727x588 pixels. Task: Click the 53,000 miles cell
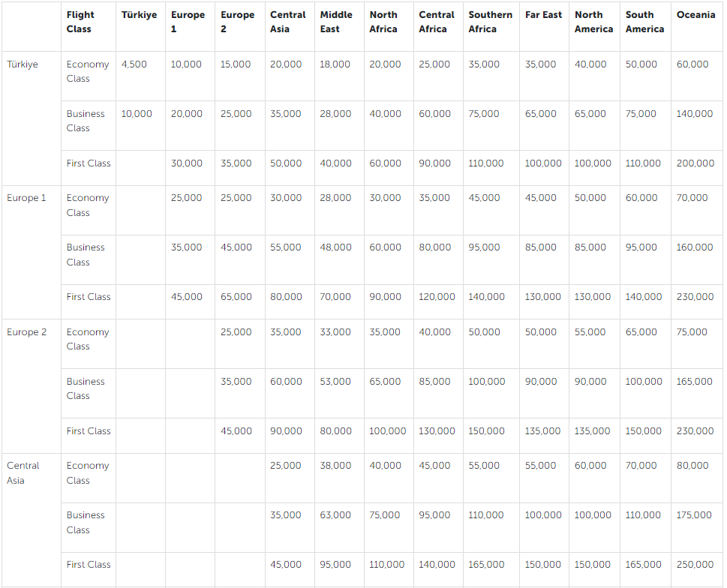(335, 382)
